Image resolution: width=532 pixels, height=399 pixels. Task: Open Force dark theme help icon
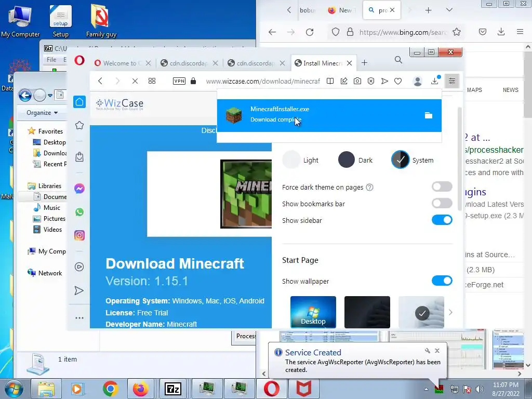click(x=370, y=187)
